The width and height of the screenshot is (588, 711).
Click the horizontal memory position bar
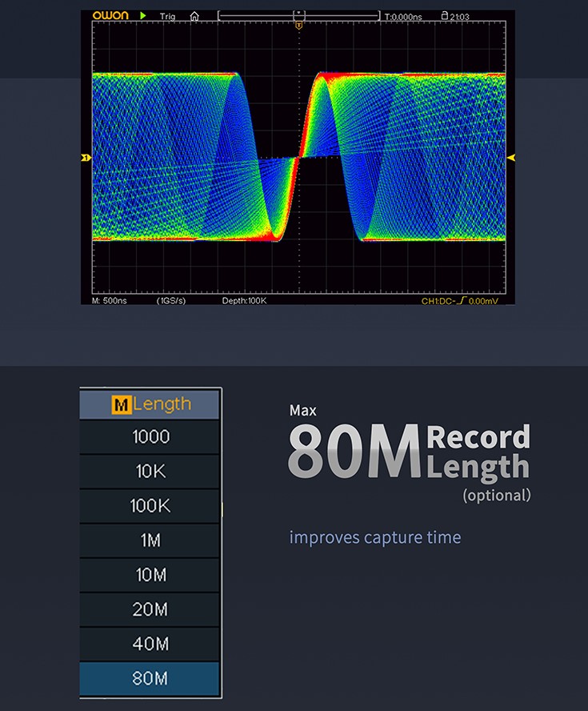click(298, 15)
